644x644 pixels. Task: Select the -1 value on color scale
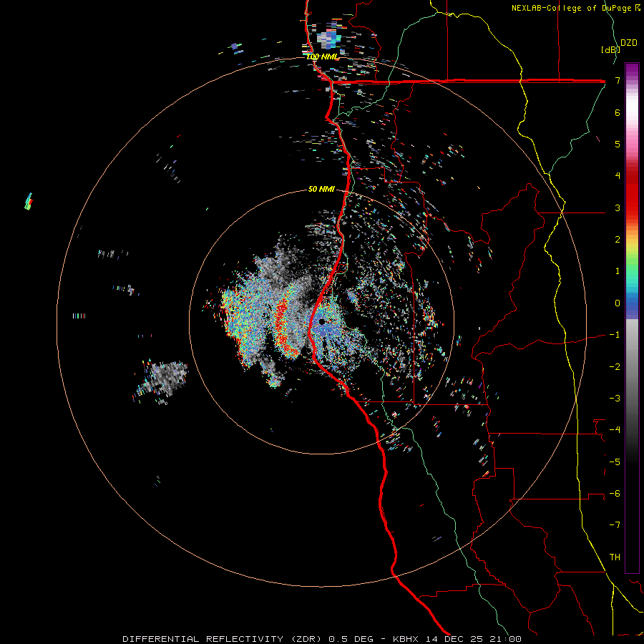click(x=615, y=335)
